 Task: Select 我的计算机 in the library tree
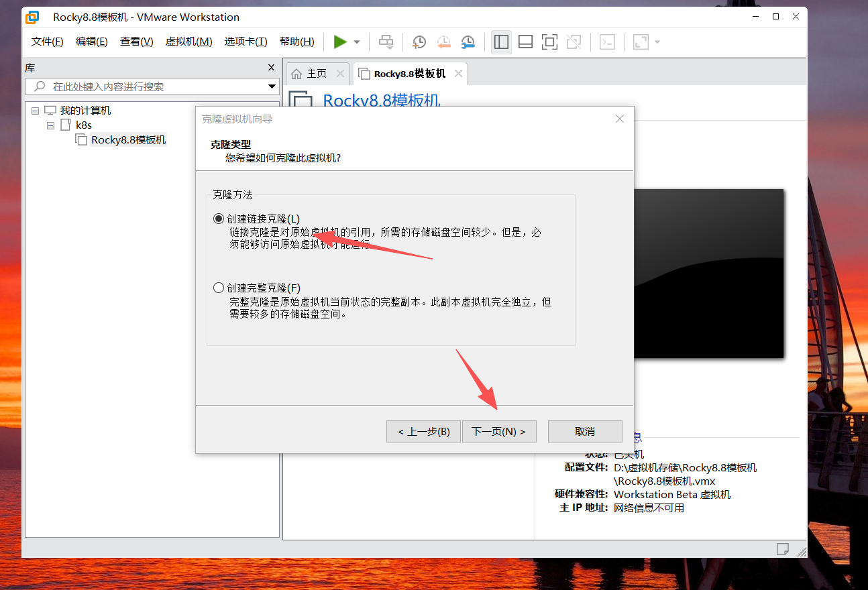coord(85,111)
